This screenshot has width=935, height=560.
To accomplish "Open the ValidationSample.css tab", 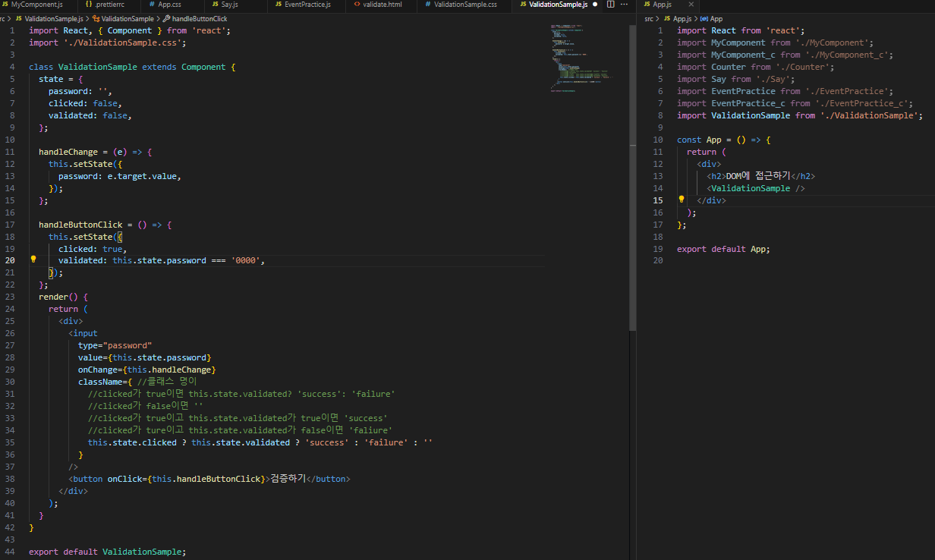I will tap(465, 5).
